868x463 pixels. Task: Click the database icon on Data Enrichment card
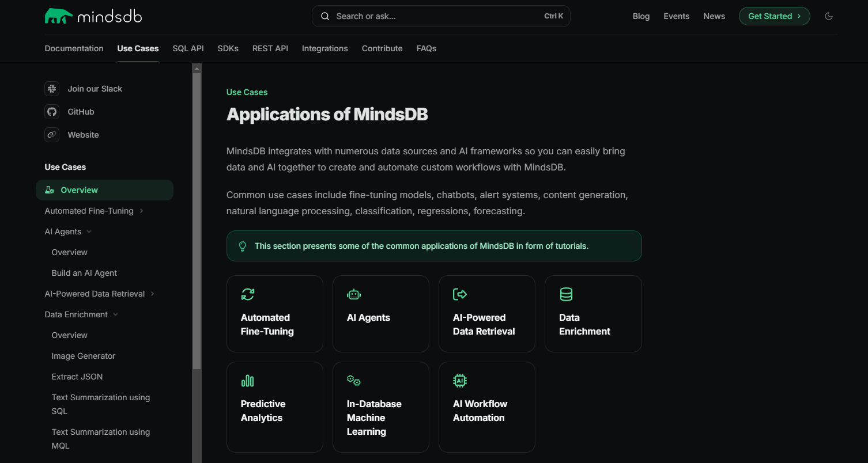[x=566, y=294]
